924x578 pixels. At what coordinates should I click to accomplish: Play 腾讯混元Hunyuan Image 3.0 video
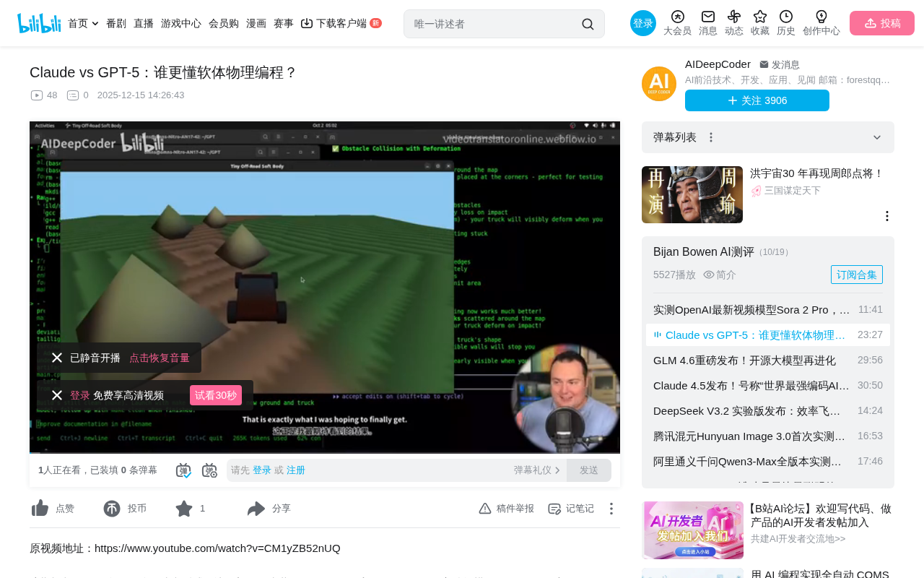[768, 436]
